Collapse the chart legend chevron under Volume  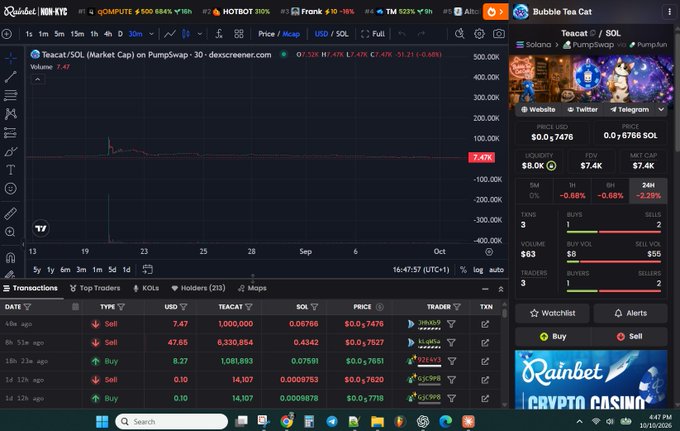tap(38, 79)
